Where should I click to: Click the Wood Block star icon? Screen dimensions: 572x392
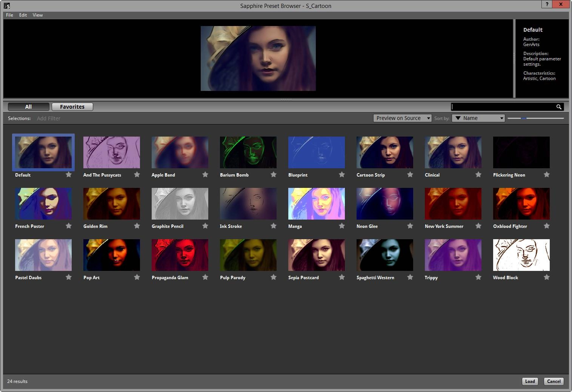tap(547, 277)
